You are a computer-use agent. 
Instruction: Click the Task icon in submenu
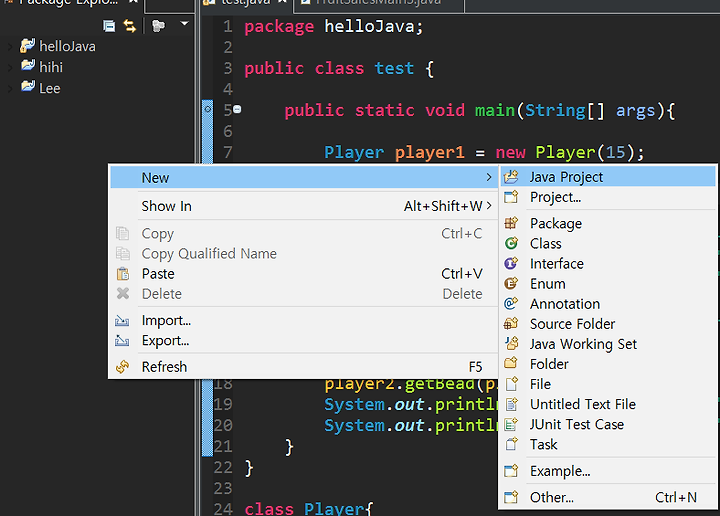(511, 444)
